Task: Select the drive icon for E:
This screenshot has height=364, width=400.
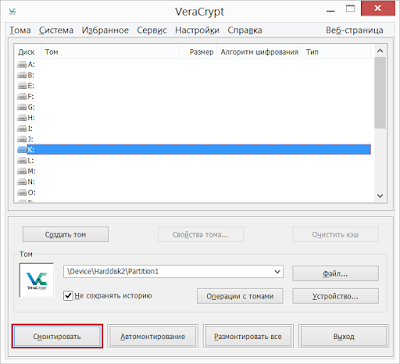Action: [22, 86]
